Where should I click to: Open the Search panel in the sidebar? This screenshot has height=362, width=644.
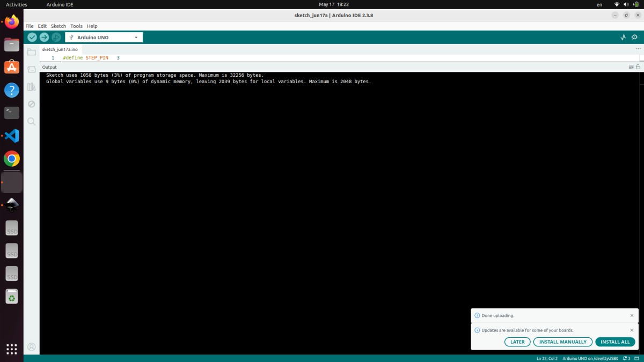[x=32, y=122]
